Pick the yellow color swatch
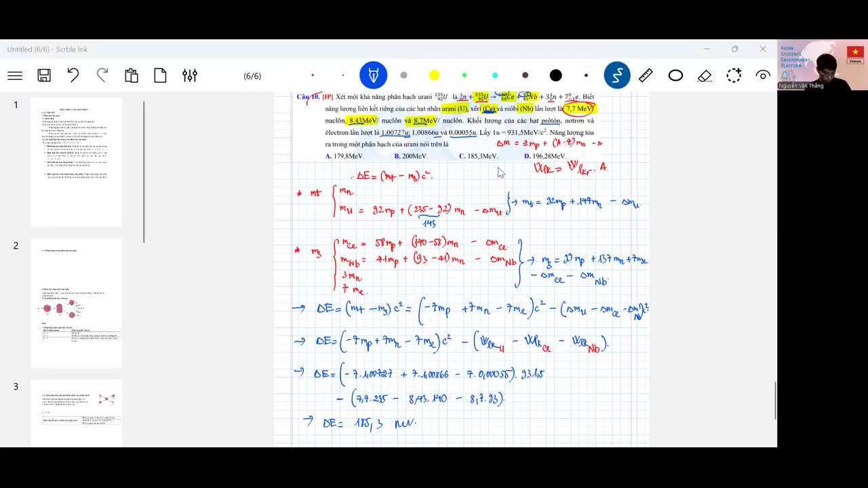This screenshot has width=868, height=488. click(434, 75)
